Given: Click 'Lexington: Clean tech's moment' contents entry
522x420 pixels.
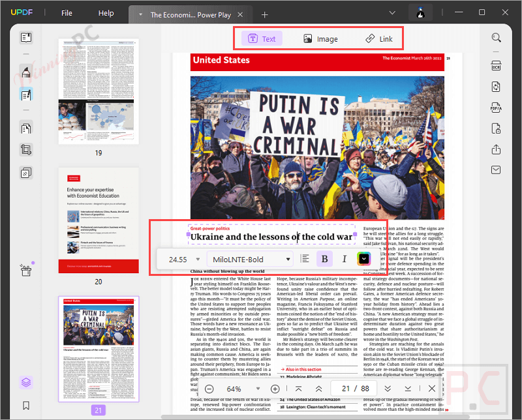Looking at the screenshot, I should point(316,407).
